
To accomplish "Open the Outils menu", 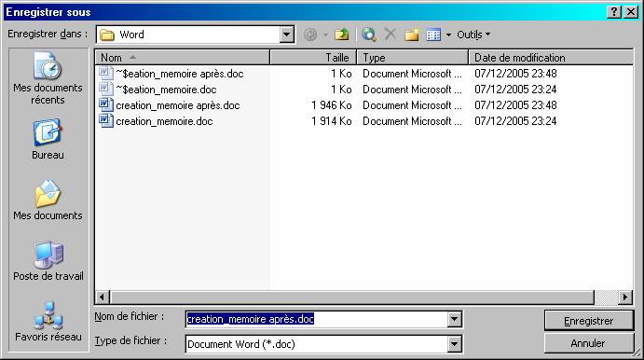I will point(473,35).
